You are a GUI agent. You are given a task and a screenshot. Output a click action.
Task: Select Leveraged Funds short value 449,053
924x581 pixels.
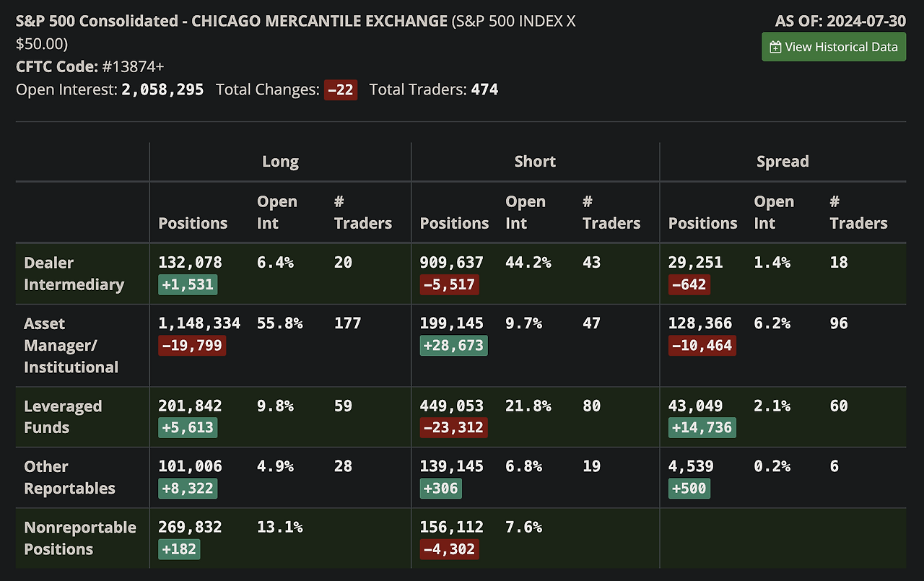pyautogui.click(x=452, y=406)
